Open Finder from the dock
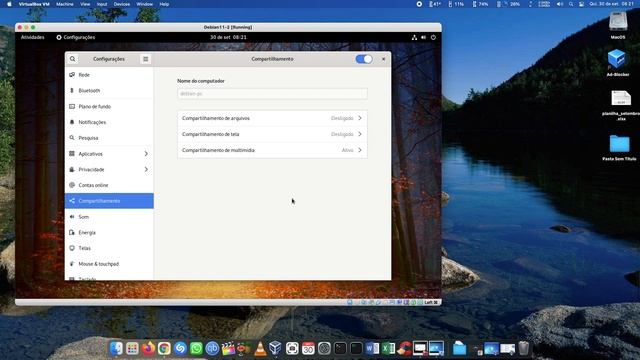The height and width of the screenshot is (360, 640). click(116, 348)
